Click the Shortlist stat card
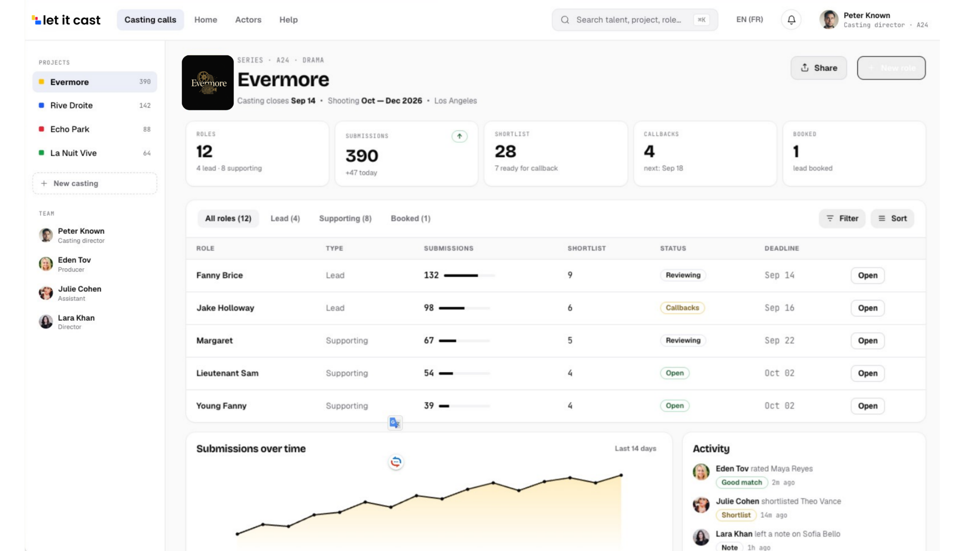This screenshot has height=551, width=980. click(555, 154)
